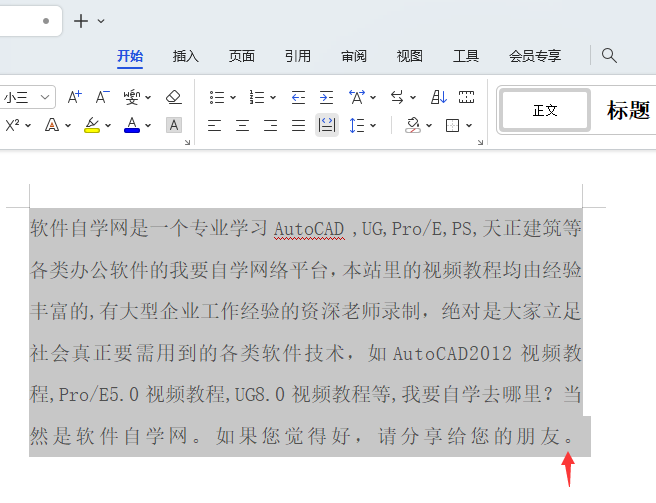
Task: Toggle show/hide formatting marks icon
Action: (x=466, y=97)
